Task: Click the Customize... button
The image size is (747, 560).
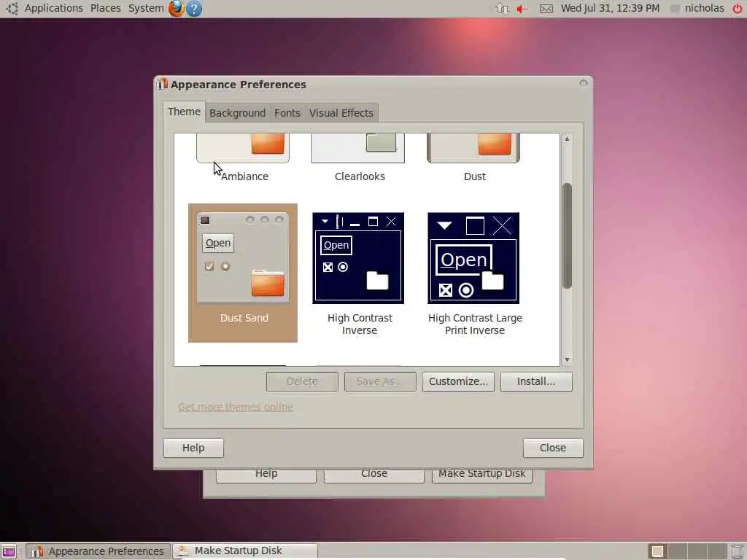Action: (x=458, y=381)
